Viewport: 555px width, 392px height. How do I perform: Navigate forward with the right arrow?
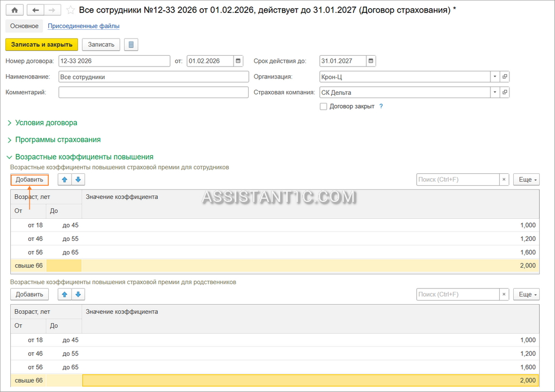click(x=52, y=10)
